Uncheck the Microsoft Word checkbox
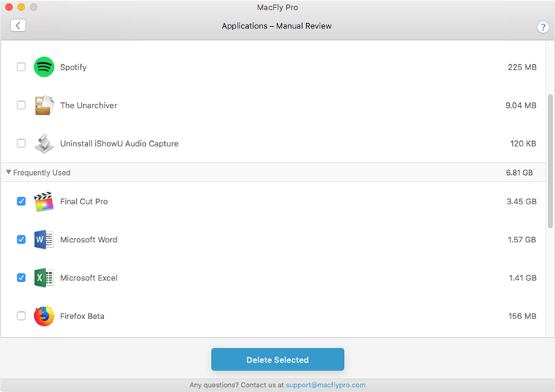 point(21,240)
